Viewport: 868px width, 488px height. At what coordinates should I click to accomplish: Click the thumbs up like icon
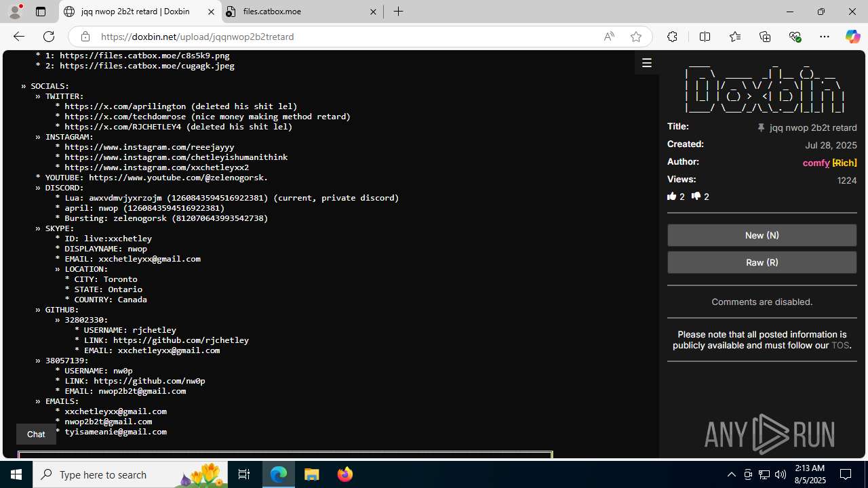[672, 197]
